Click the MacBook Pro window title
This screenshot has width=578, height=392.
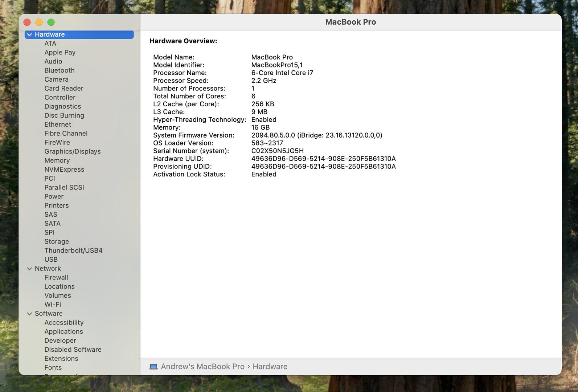pyautogui.click(x=351, y=22)
